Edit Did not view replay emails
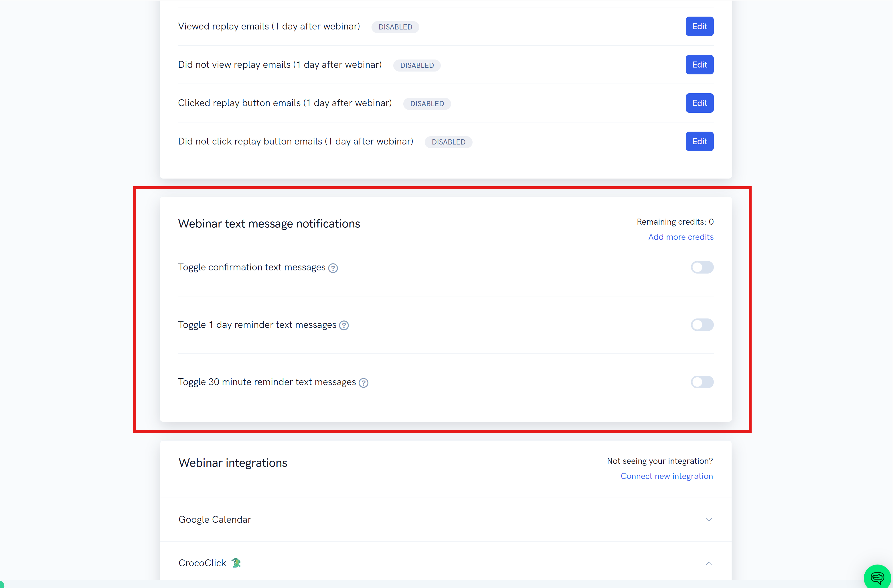893x588 pixels. click(700, 64)
